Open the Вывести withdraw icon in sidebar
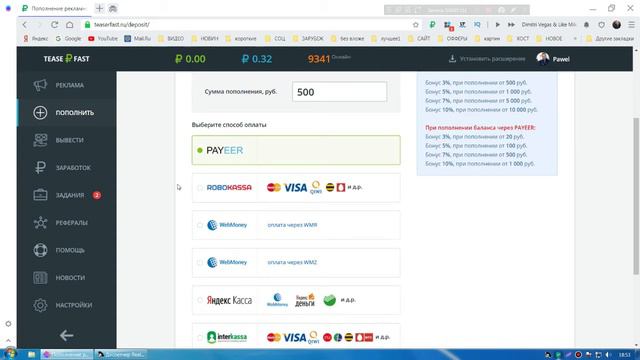Image resolution: width=640 pixels, height=360 pixels. (x=40, y=140)
